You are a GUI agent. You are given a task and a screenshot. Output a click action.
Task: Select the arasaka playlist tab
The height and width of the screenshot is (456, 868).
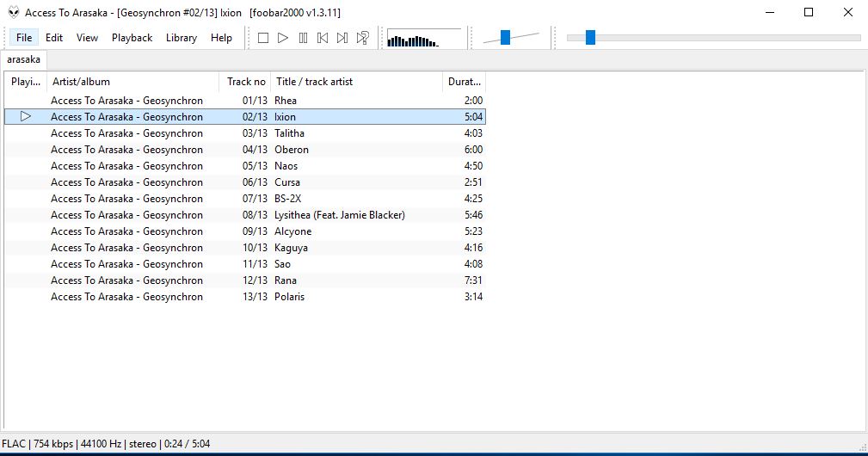pyautogui.click(x=23, y=59)
